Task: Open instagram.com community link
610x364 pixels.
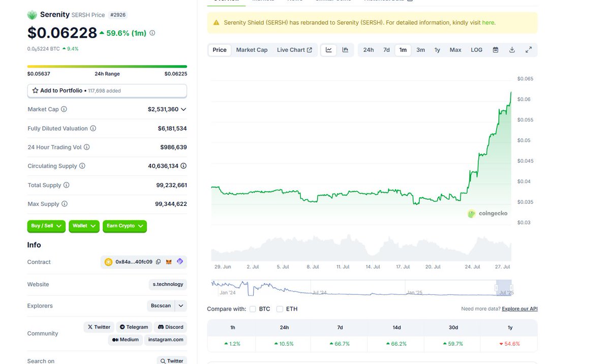Action: [x=166, y=340]
